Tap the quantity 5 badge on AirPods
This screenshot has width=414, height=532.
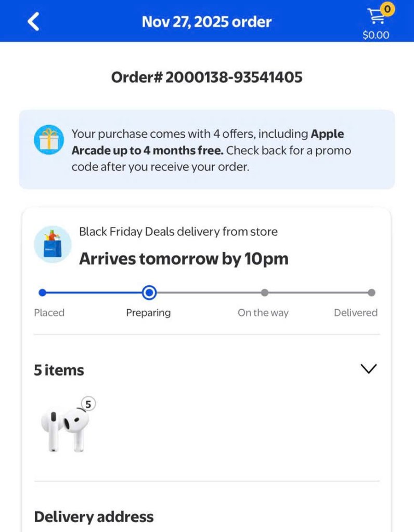coord(88,404)
